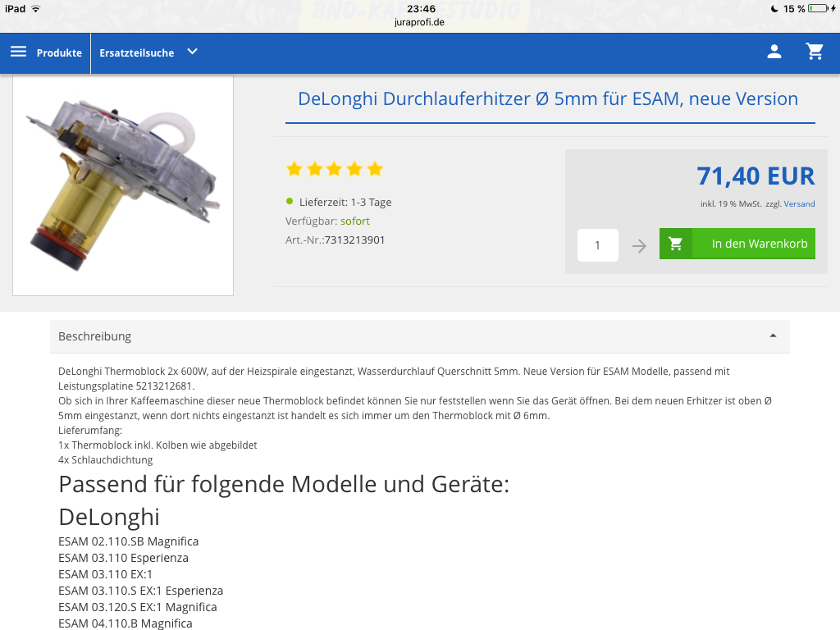Collapse the Beschreibung section arrow
Screen dimensions: 840x630
click(773, 336)
